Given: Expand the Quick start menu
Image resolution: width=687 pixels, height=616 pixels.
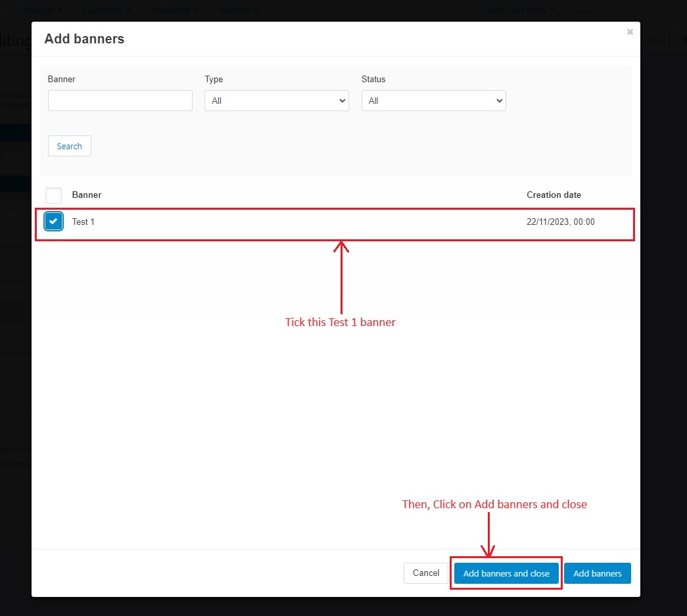Looking at the screenshot, I should click(x=518, y=10).
